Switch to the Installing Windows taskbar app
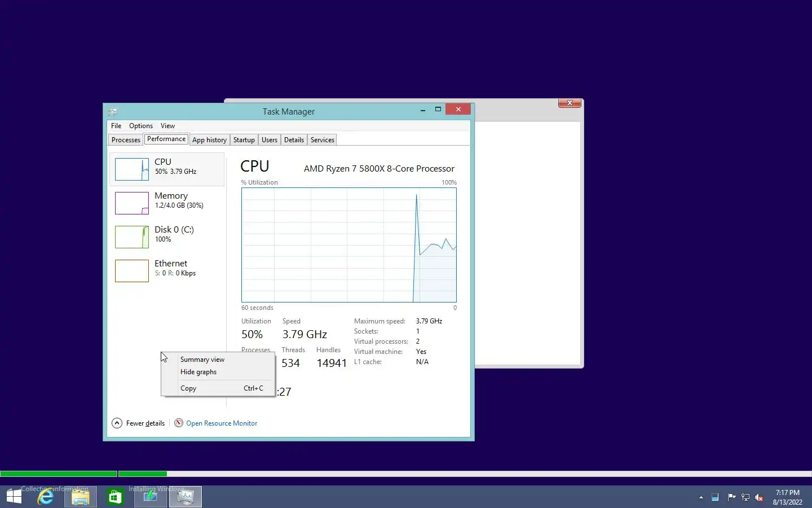 pos(150,497)
